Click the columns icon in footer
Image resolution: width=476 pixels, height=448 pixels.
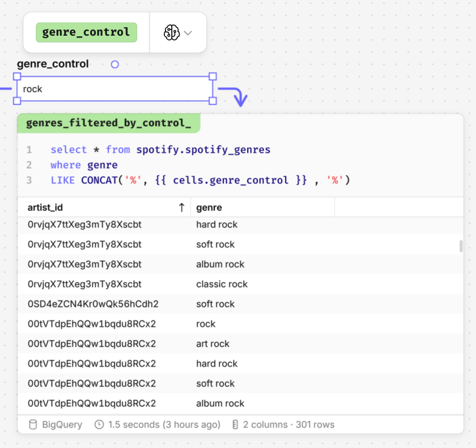click(235, 425)
